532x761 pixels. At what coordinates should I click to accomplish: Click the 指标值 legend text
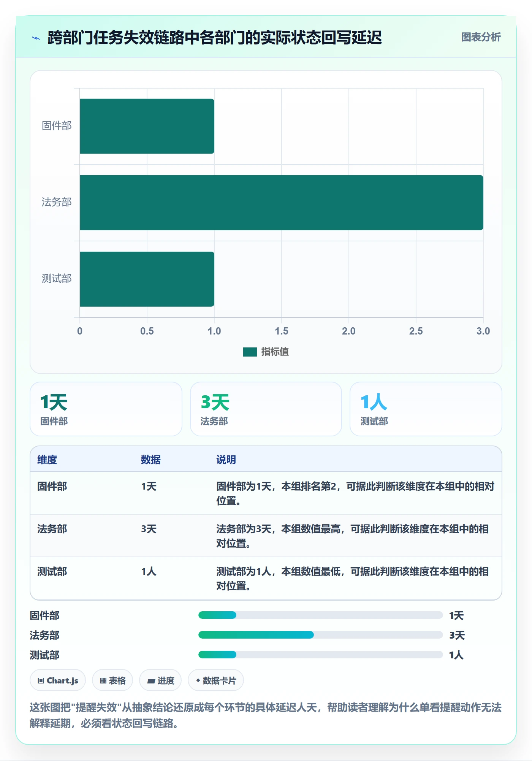(275, 352)
